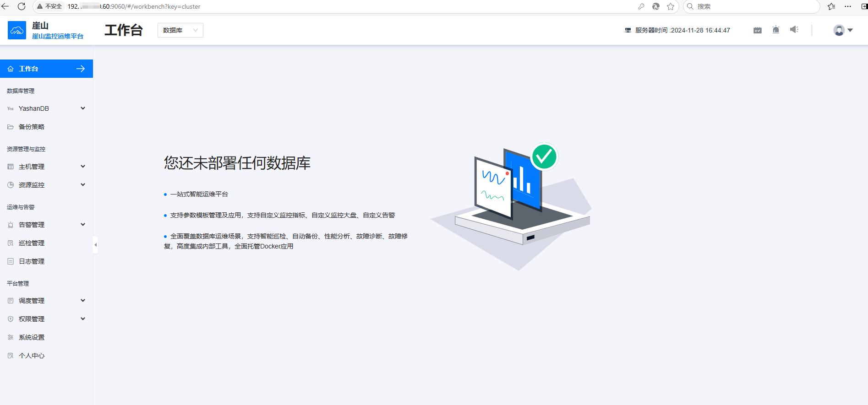Open the 个人中心 menu item
The width and height of the screenshot is (868, 405).
(46, 356)
